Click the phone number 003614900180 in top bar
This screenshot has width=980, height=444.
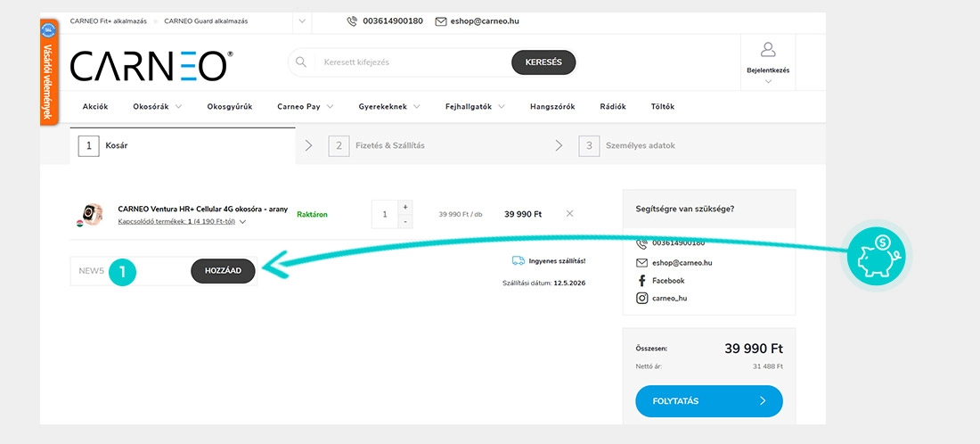coord(393,21)
